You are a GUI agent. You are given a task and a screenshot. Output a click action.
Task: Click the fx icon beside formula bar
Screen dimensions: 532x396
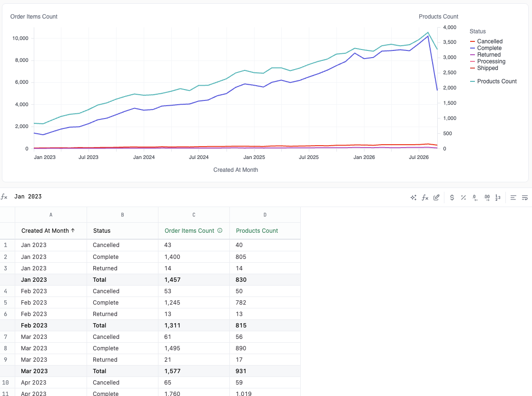[4, 197]
